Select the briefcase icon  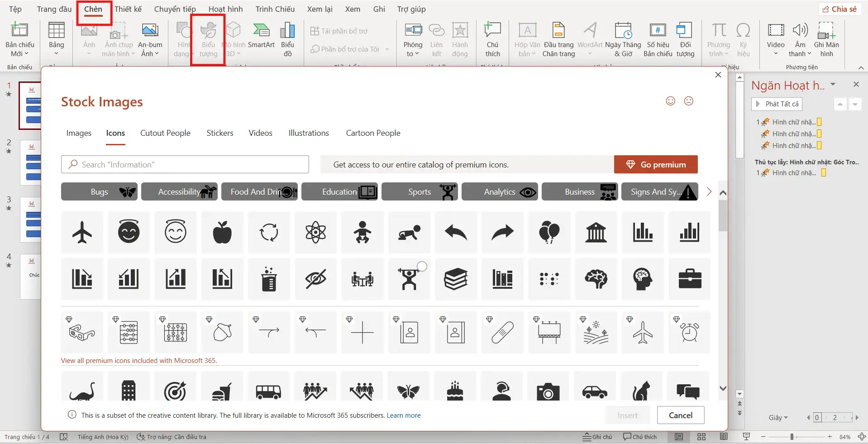(689, 279)
